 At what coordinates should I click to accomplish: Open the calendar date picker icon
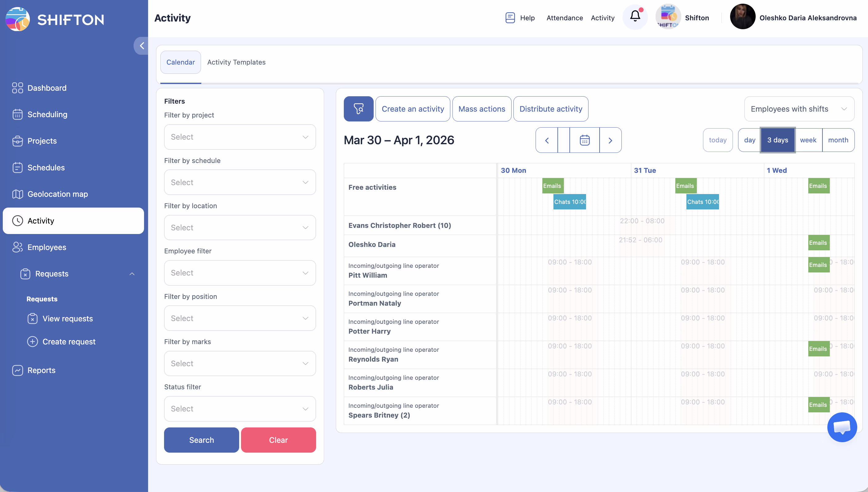click(x=584, y=140)
